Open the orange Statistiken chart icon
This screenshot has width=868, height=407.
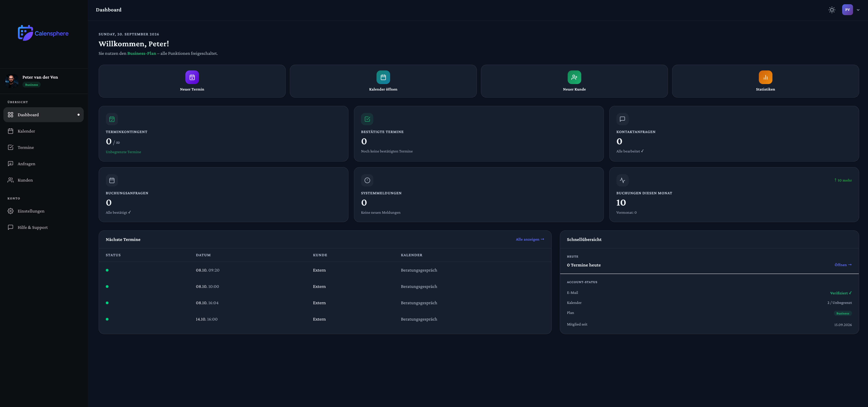point(765,77)
